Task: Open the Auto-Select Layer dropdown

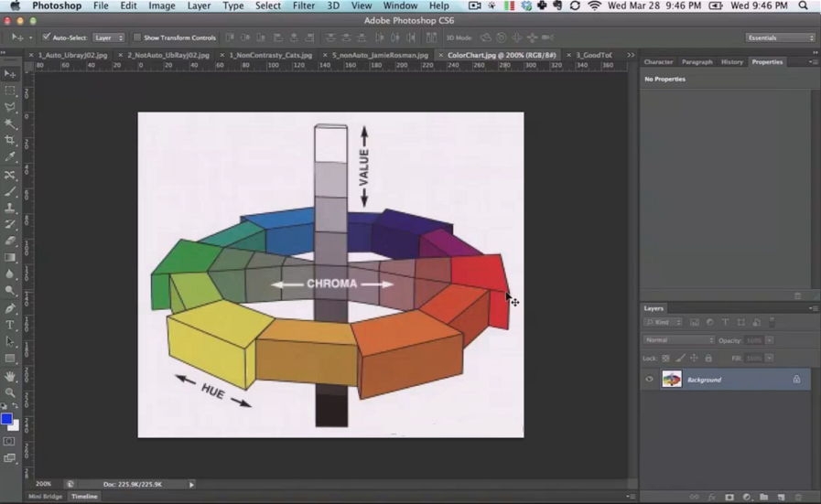Action: [x=108, y=38]
